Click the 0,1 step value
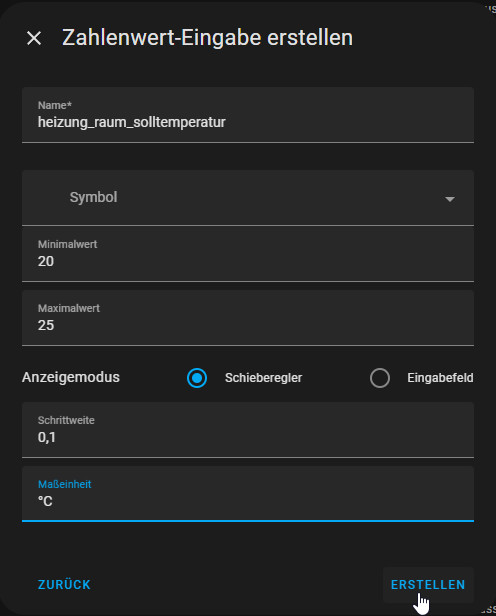The width and height of the screenshot is (496, 616). pyautogui.click(x=47, y=437)
